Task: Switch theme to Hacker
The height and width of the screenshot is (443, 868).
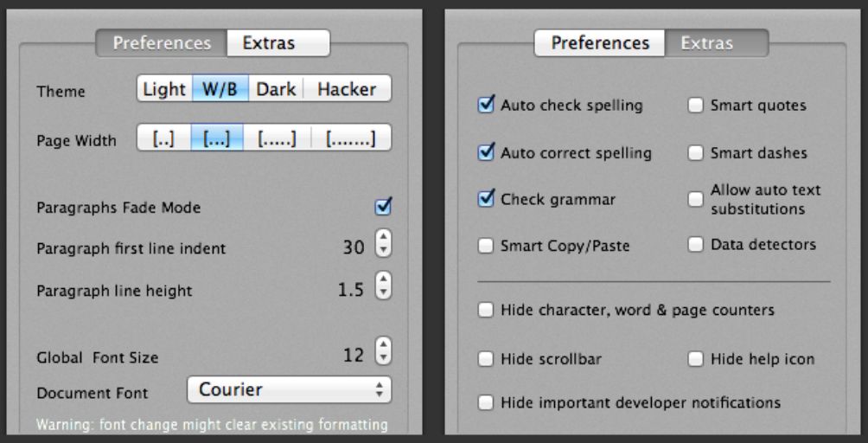Action: click(346, 89)
